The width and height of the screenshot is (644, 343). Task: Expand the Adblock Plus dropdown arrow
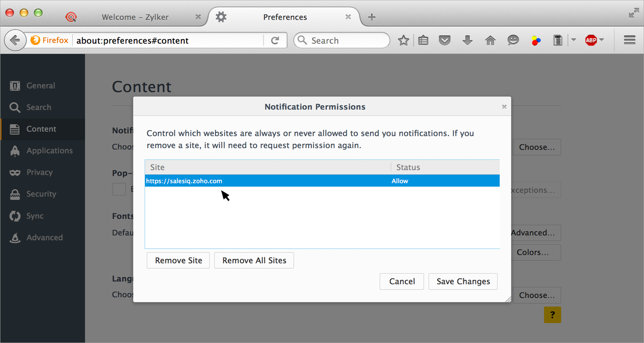pyautogui.click(x=602, y=40)
